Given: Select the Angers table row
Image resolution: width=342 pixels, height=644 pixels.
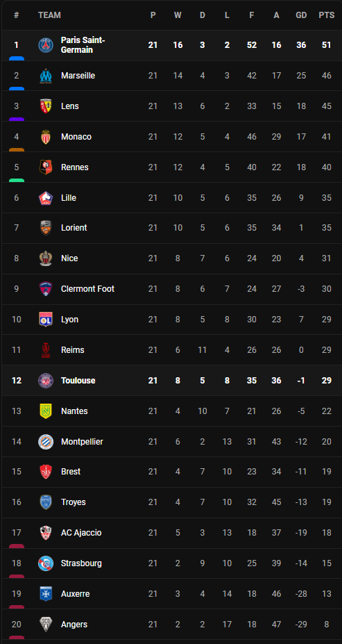Looking at the screenshot, I should tap(172, 624).
